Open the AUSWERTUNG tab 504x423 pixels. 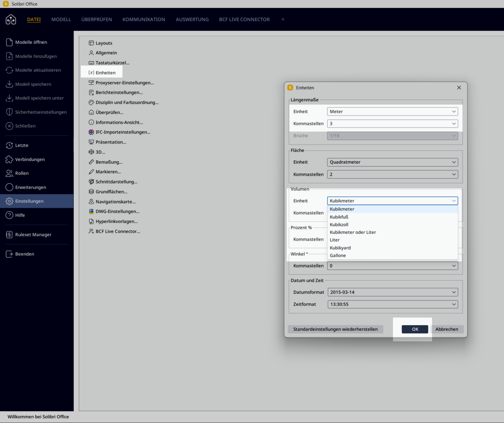[192, 19]
